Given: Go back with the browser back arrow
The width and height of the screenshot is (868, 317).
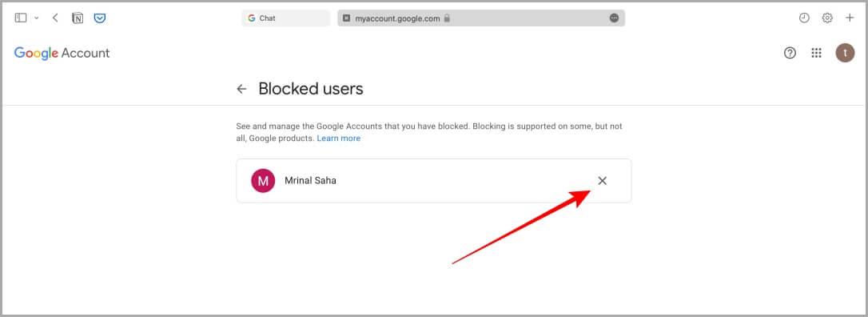Looking at the screenshot, I should point(55,18).
